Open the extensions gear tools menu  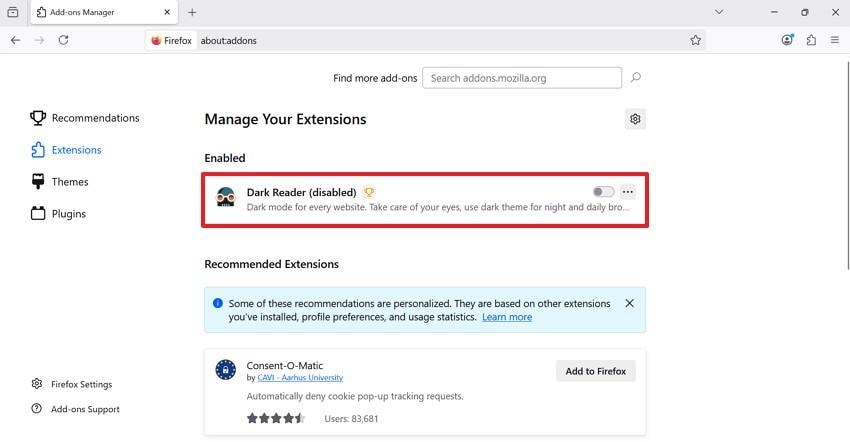point(635,119)
